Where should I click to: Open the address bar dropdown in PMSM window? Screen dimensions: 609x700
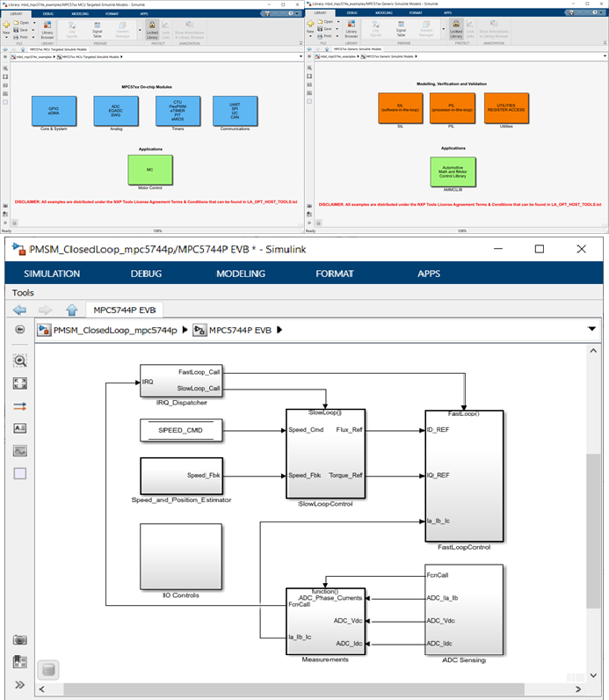[591, 329]
